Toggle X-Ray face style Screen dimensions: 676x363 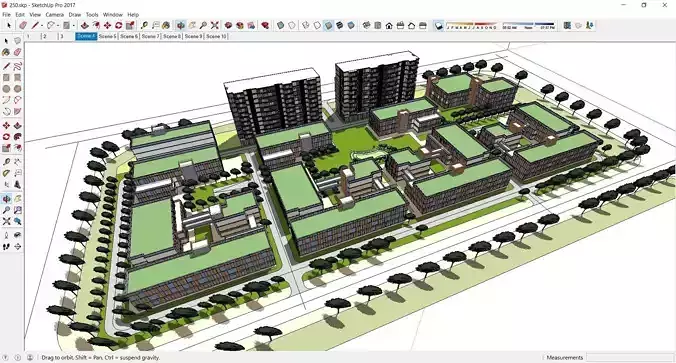click(x=281, y=25)
